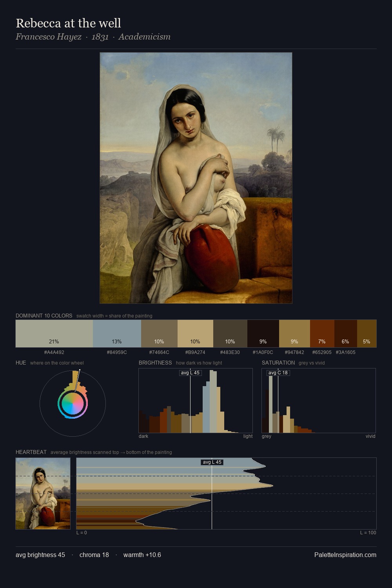Click the title Rebecca at the well

coord(69,23)
